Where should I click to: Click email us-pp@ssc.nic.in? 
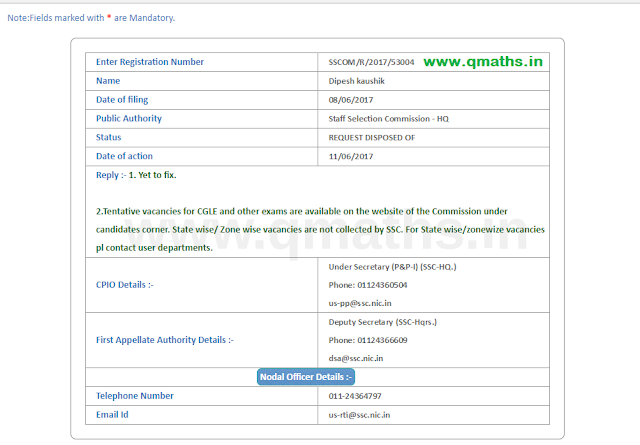pyautogui.click(x=360, y=303)
